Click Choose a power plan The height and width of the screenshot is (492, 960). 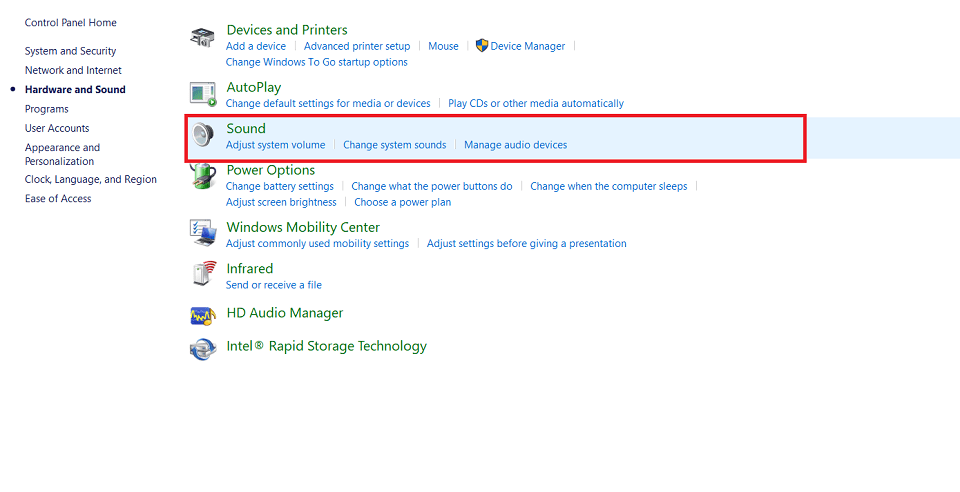(x=402, y=202)
